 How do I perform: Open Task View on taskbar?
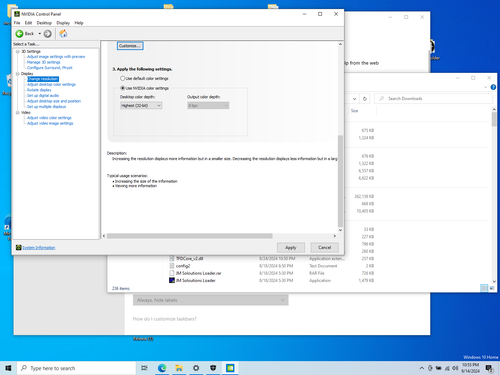144,368
